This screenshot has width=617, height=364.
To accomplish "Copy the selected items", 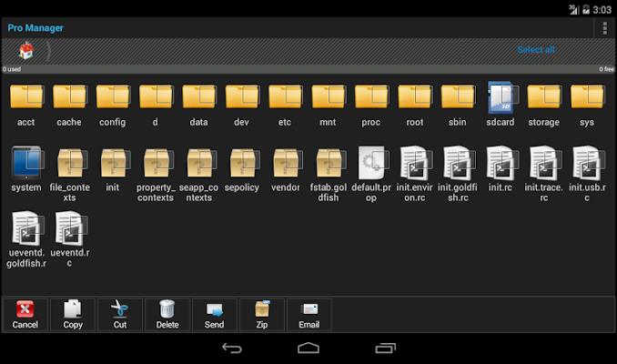I will pyautogui.click(x=73, y=315).
